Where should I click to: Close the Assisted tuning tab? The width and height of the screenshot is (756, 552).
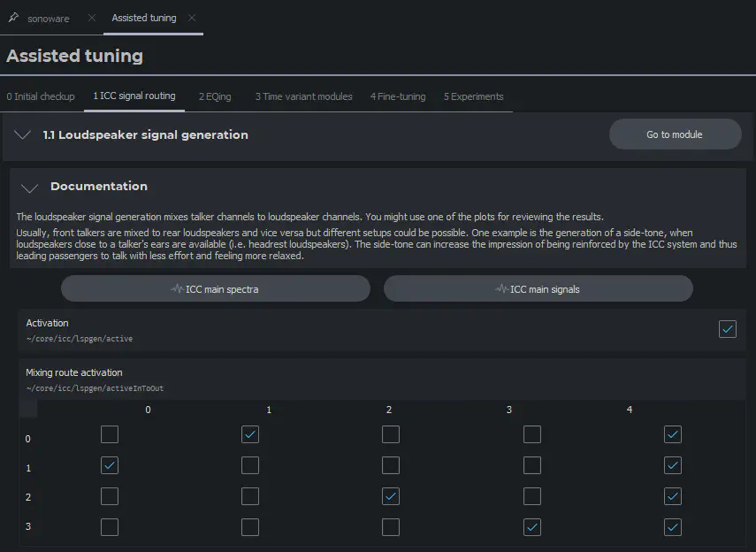pos(192,18)
